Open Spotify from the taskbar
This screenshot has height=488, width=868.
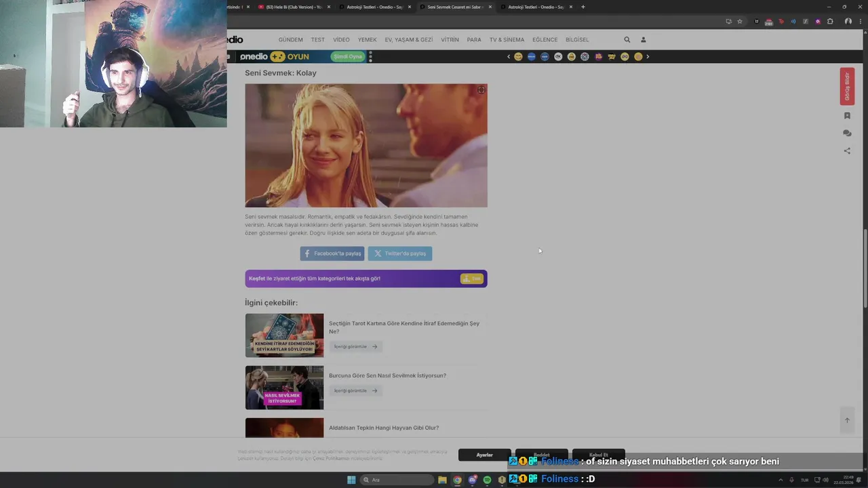pyautogui.click(x=487, y=480)
